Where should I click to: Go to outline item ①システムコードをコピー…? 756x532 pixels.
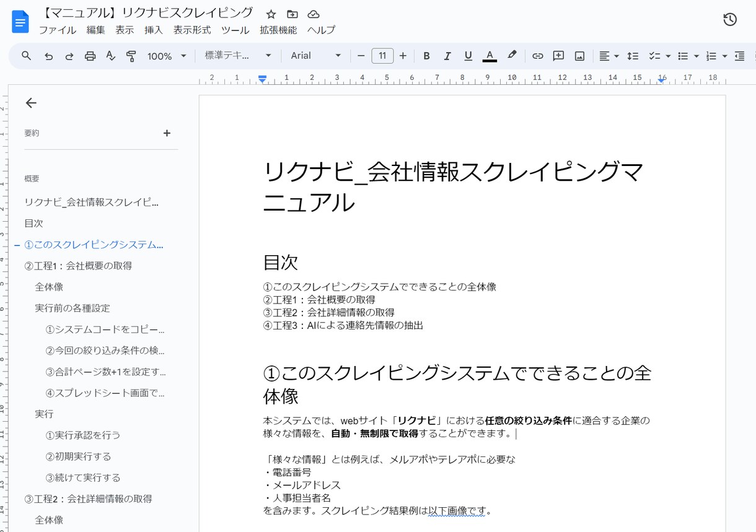click(105, 329)
